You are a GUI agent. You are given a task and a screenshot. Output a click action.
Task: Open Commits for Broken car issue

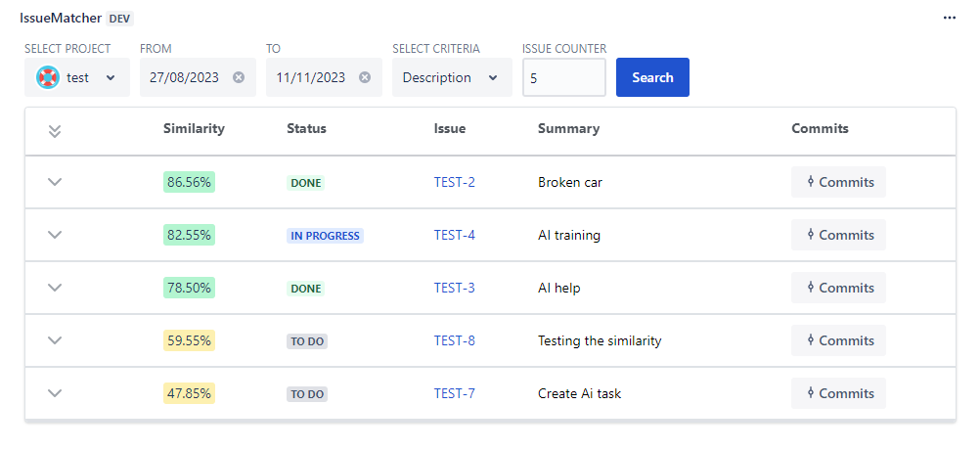[838, 182]
